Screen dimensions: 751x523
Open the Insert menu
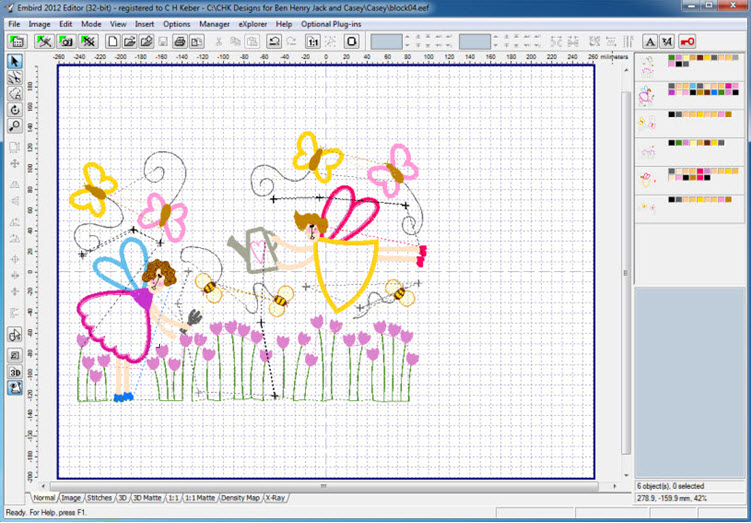tap(145, 23)
